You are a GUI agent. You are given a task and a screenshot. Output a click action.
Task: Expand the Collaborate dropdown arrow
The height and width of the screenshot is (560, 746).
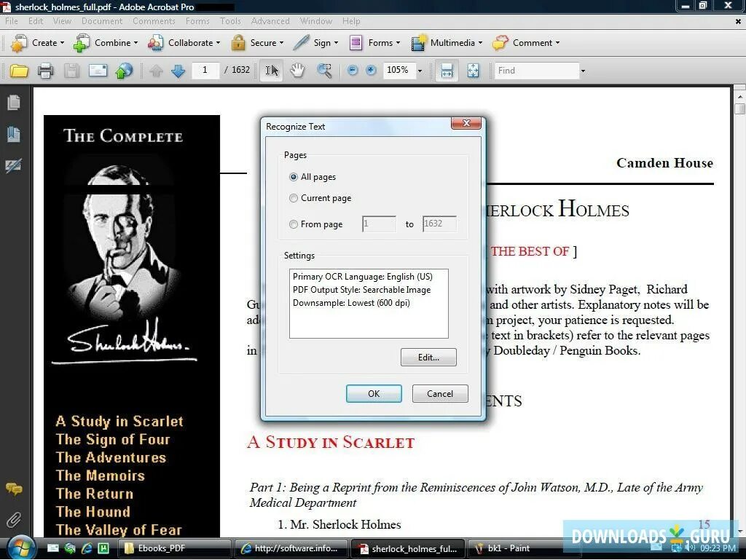tap(218, 43)
